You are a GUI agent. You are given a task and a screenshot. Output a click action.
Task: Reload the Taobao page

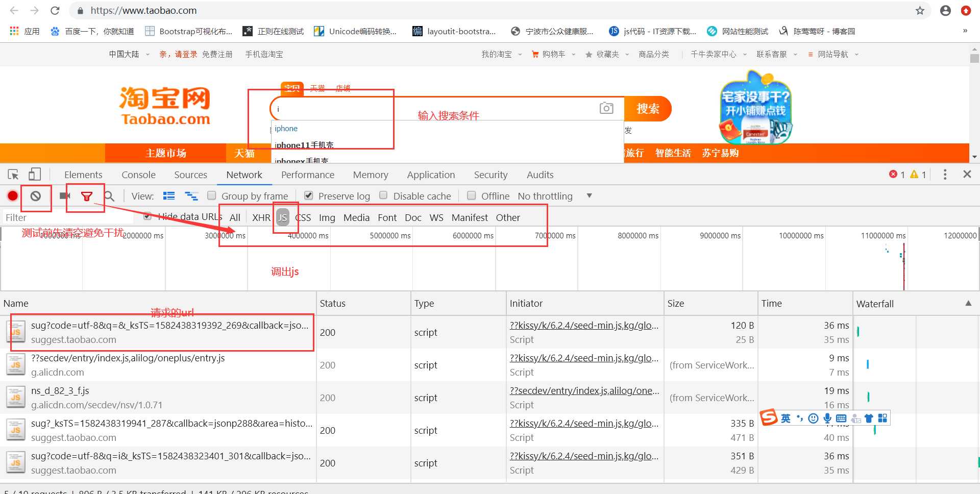click(55, 10)
